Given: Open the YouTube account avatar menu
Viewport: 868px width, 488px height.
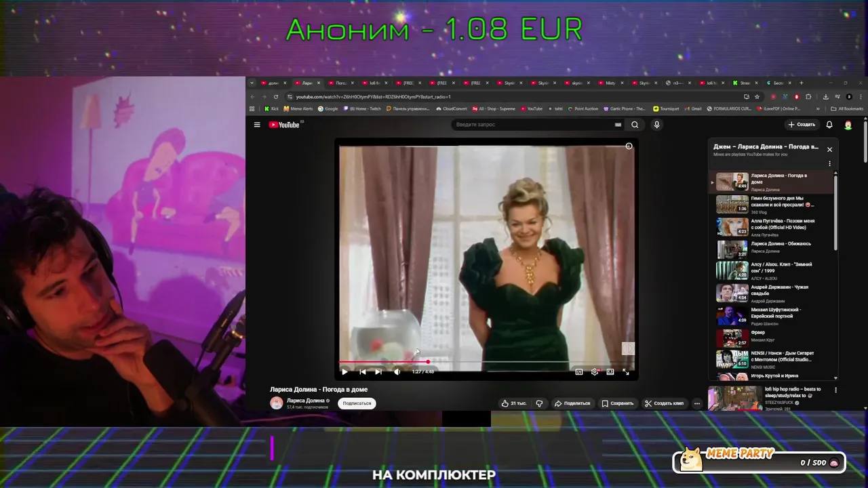Looking at the screenshot, I should point(848,125).
